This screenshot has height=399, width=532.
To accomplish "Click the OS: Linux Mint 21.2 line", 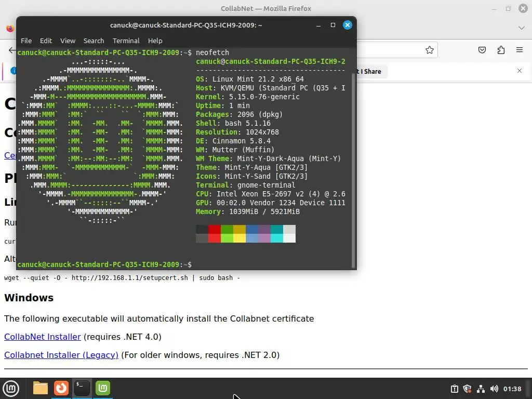I will (250, 79).
